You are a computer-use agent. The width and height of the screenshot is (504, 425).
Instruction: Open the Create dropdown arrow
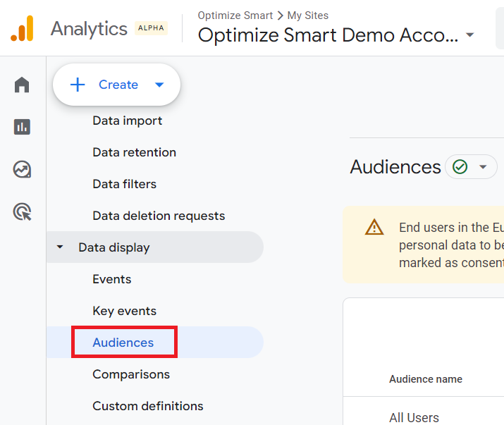[159, 85]
